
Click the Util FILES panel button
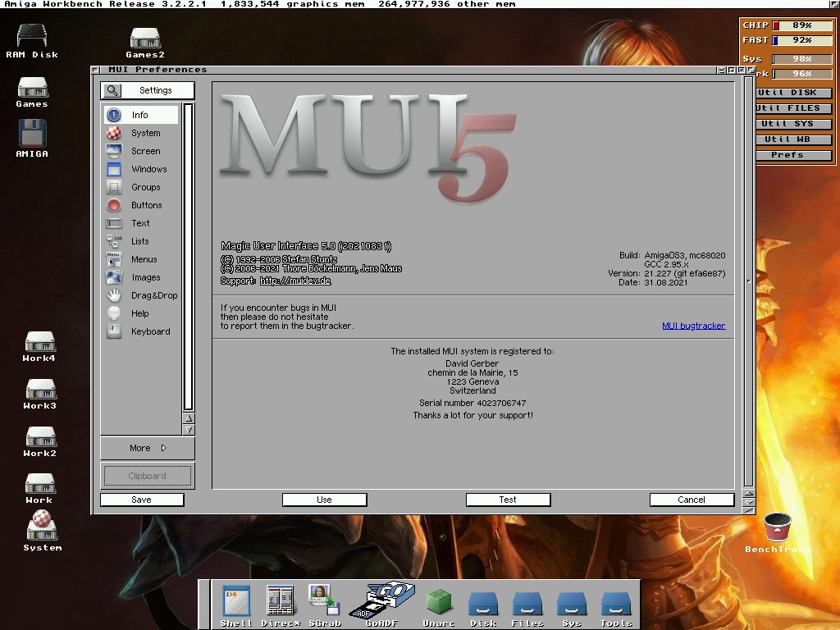(x=794, y=108)
